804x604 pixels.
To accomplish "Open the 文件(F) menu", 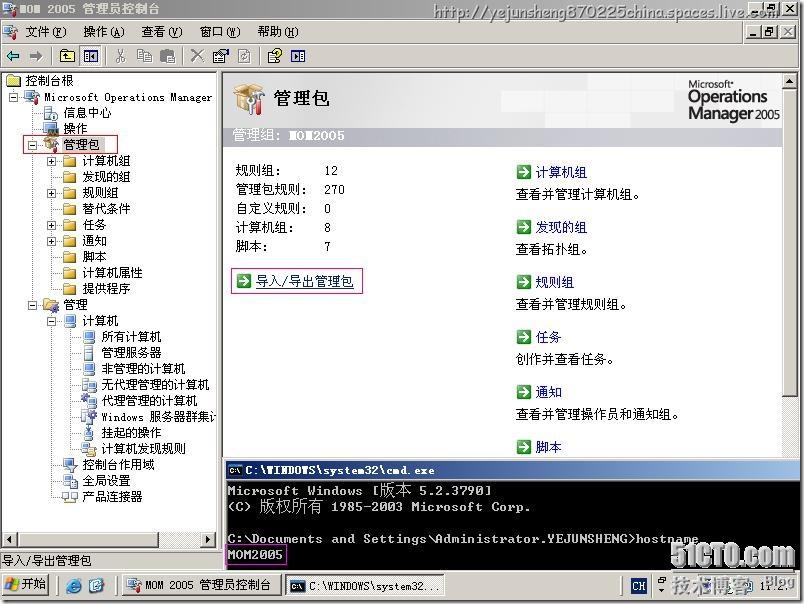I will coord(46,32).
